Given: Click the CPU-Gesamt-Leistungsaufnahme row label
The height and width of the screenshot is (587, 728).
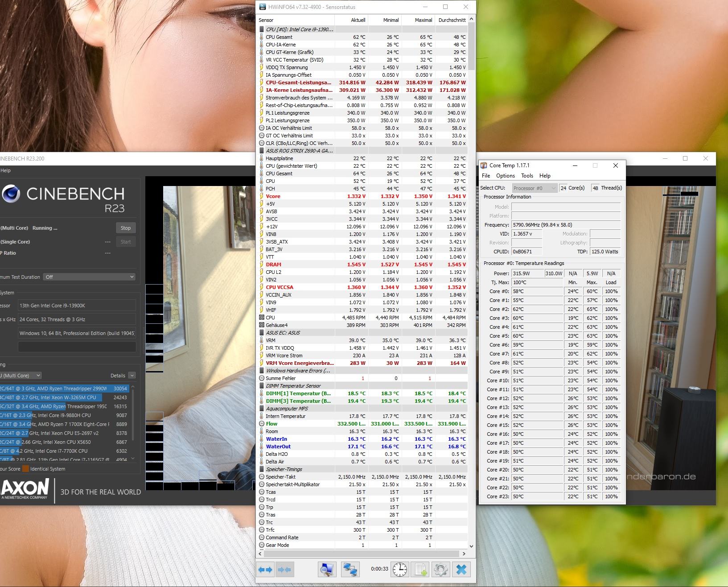Looking at the screenshot, I should point(298,83).
